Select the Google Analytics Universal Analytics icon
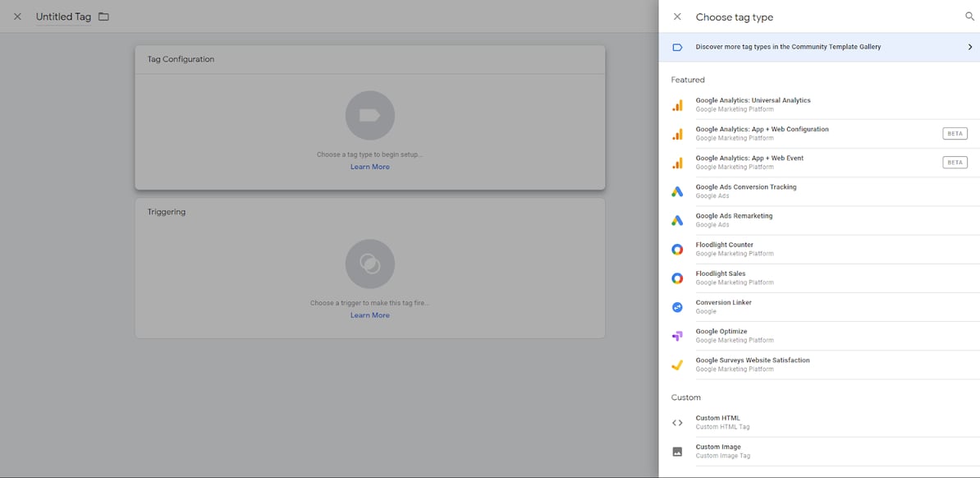 click(677, 105)
